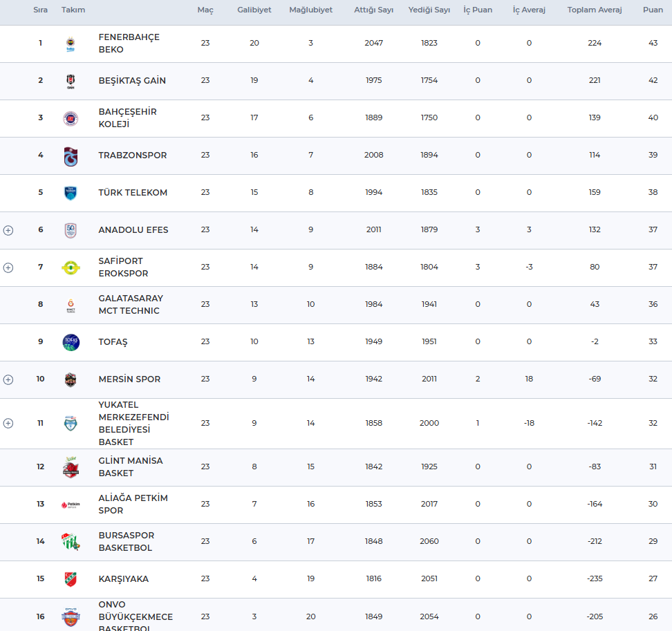The image size is (672, 631).
Task: Click the Bursaspor Basketbol crest
Action: click(71, 542)
